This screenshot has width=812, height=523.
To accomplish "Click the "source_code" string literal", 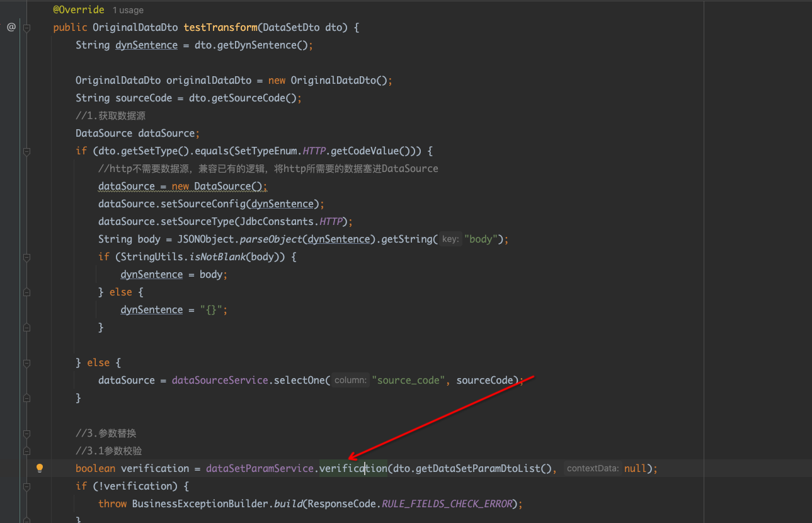I will coord(409,380).
